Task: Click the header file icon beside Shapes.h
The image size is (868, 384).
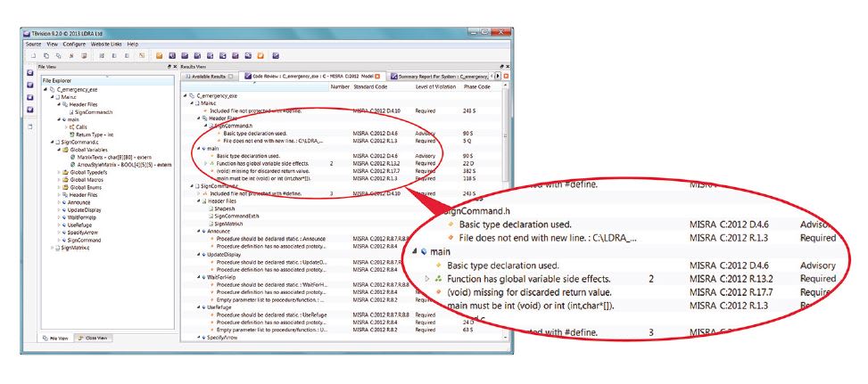Action: click(211, 208)
